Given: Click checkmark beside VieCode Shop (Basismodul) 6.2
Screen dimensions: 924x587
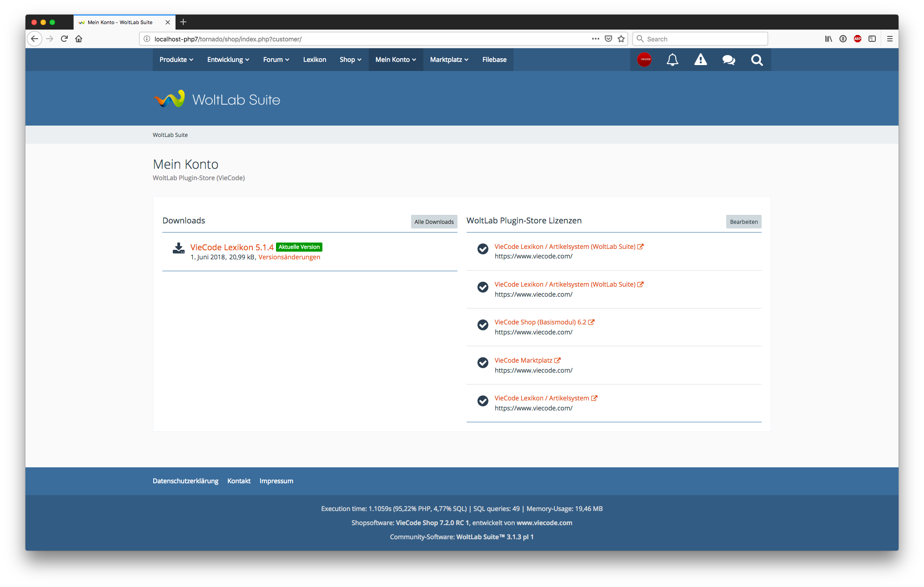Looking at the screenshot, I should 482,324.
